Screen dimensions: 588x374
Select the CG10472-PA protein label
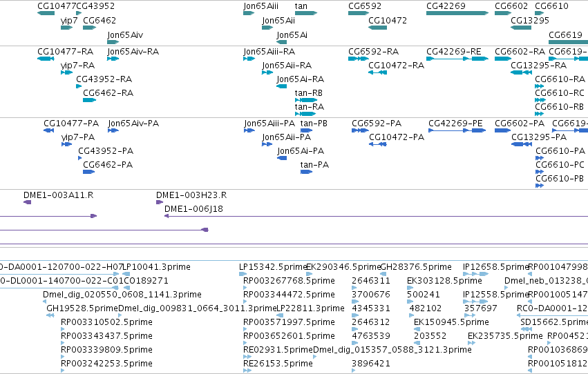point(397,137)
